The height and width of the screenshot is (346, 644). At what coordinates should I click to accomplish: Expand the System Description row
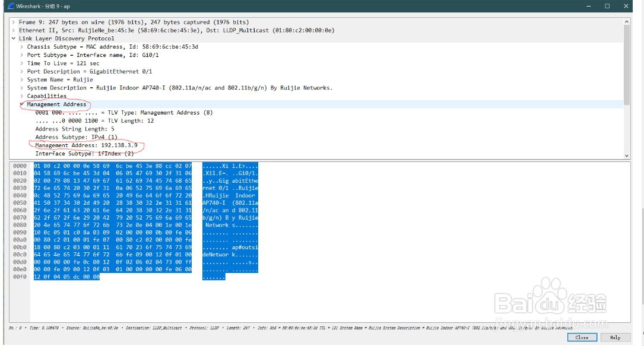coord(22,88)
